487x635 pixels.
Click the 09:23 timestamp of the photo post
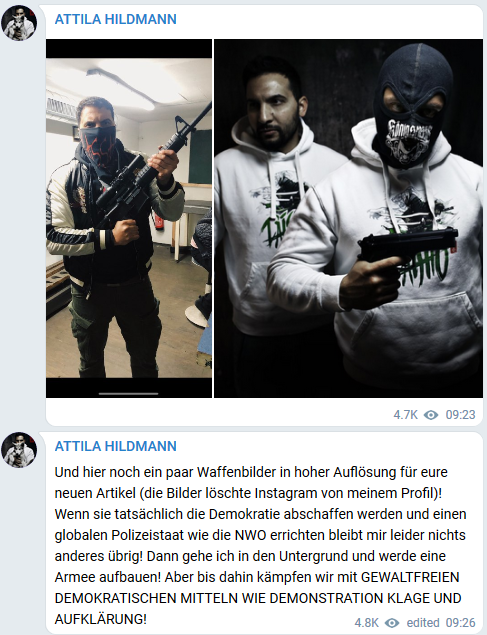[x=460, y=415]
